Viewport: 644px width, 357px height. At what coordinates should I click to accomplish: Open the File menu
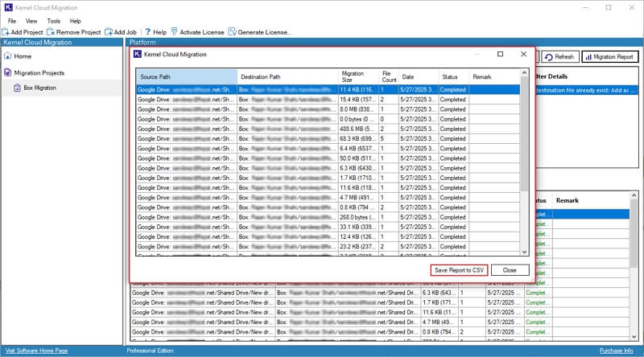[x=12, y=20]
